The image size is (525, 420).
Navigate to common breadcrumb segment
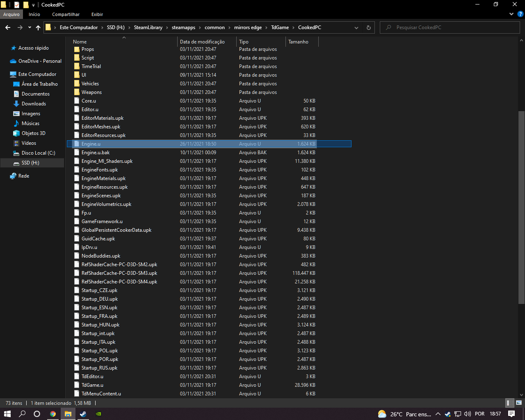[215, 27]
